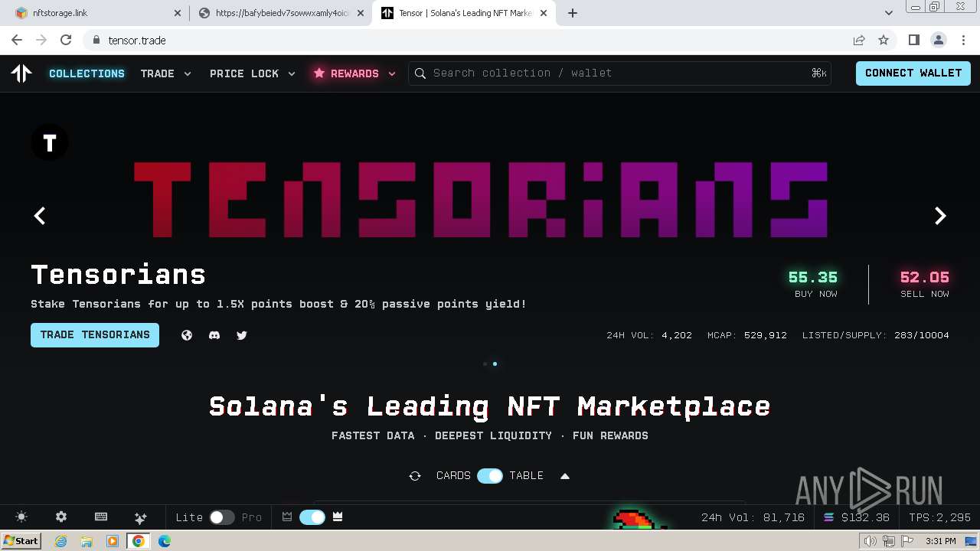Open the Chrome profile icon
Viewport: 980px width, 551px height.
(938, 40)
